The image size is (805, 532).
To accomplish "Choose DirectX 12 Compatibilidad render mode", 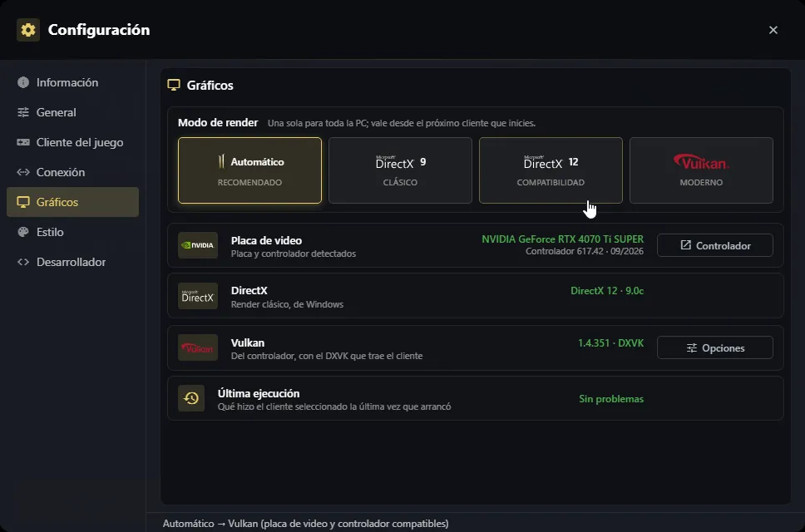I will coord(551,170).
